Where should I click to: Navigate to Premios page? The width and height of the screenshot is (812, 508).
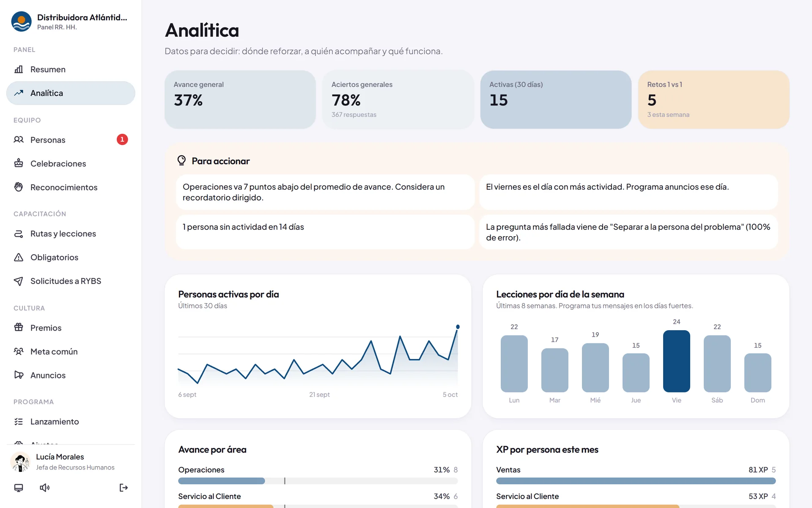pyautogui.click(x=71, y=328)
